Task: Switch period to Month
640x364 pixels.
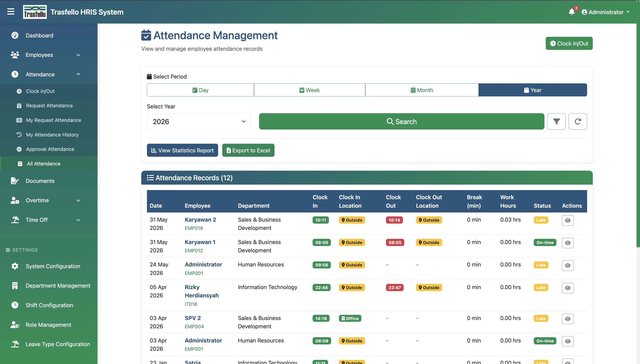Action: click(422, 90)
